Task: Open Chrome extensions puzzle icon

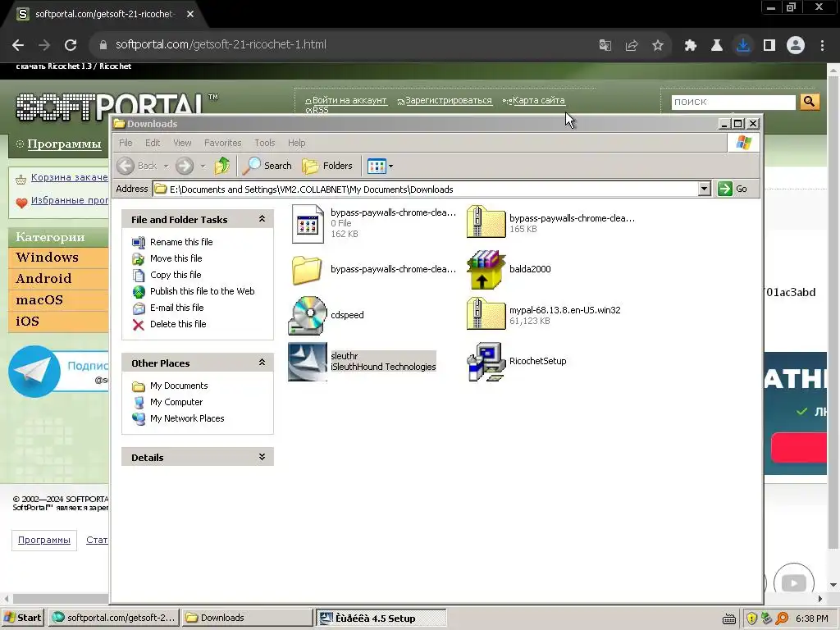Action: 691,45
